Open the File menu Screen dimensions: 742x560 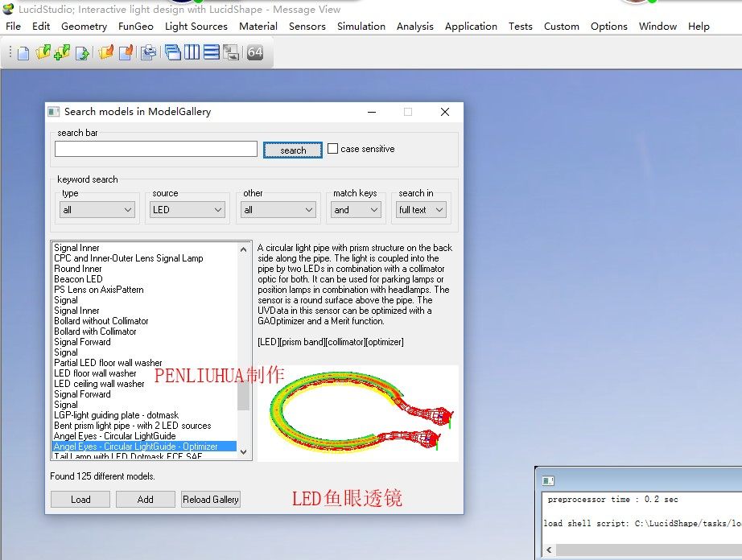tap(13, 26)
